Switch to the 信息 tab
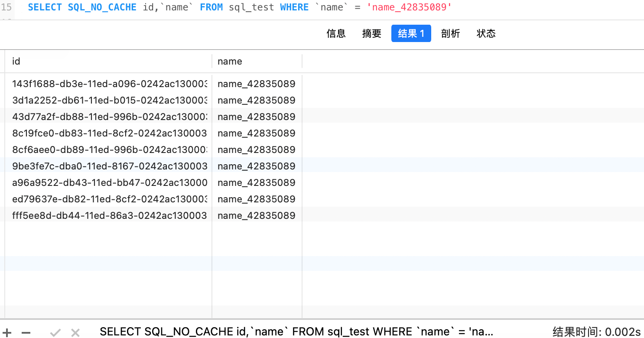This screenshot has height=338, width=644. pyautogui.click(x=336, y=33)
